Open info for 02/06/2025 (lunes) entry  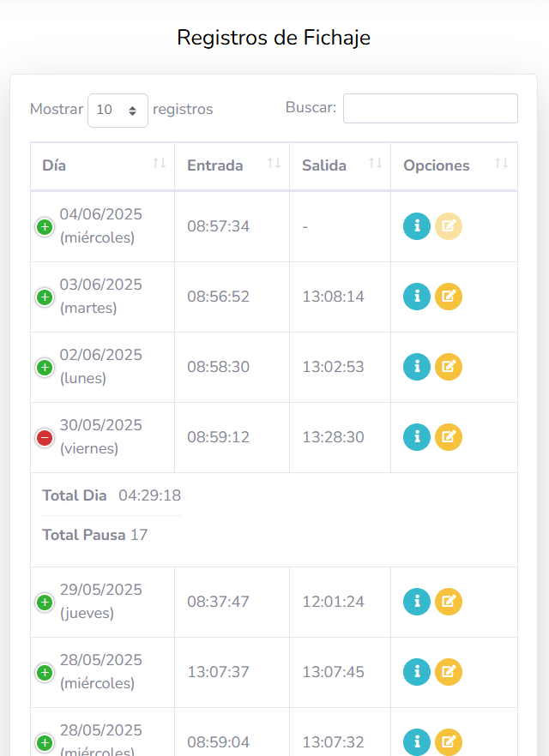pyautogui.click(x=417, y=367)
